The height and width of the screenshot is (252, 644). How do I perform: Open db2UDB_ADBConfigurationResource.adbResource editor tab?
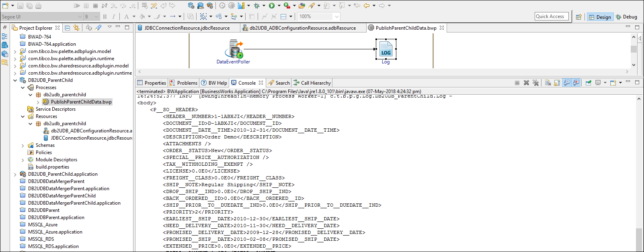pos(302,28)
